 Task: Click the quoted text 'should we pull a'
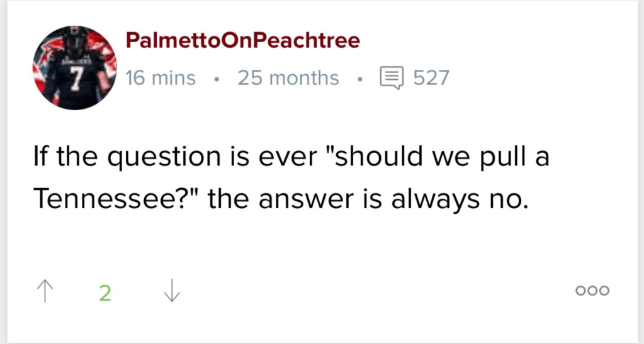(441, 157)
